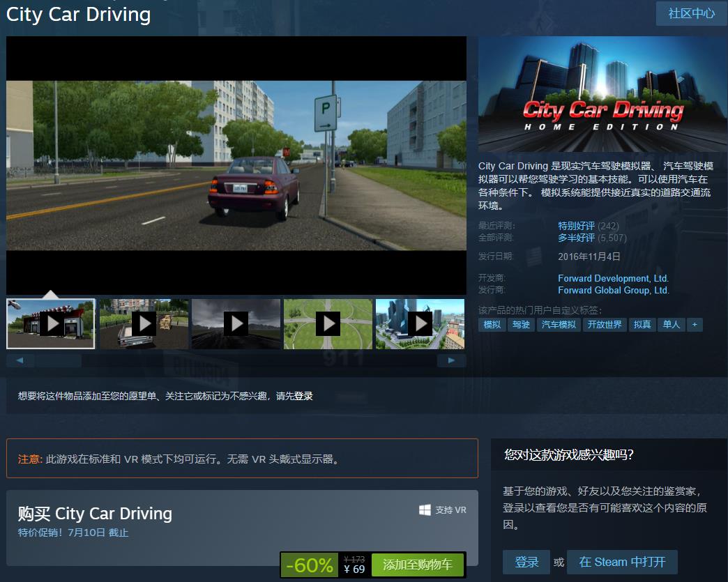Open the 社区中心 community hub button
This screenshot has width=728, height=582.
(x=691, y=13)
